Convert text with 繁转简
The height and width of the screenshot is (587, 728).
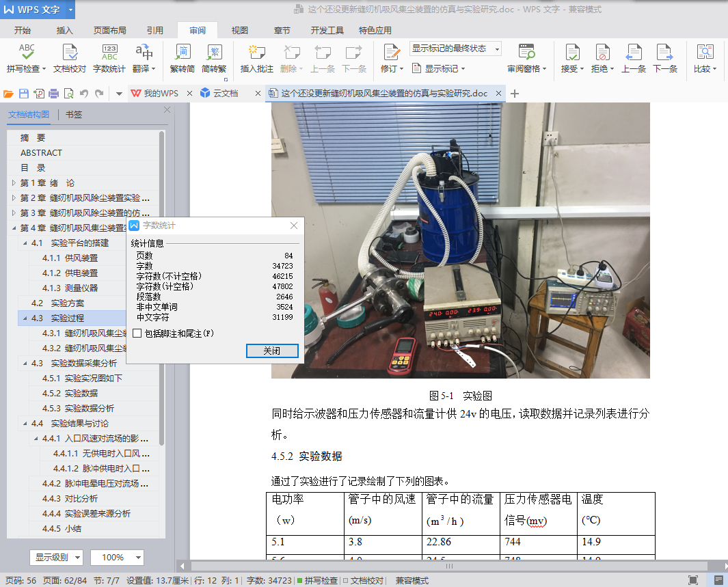(x=183, y=59)
